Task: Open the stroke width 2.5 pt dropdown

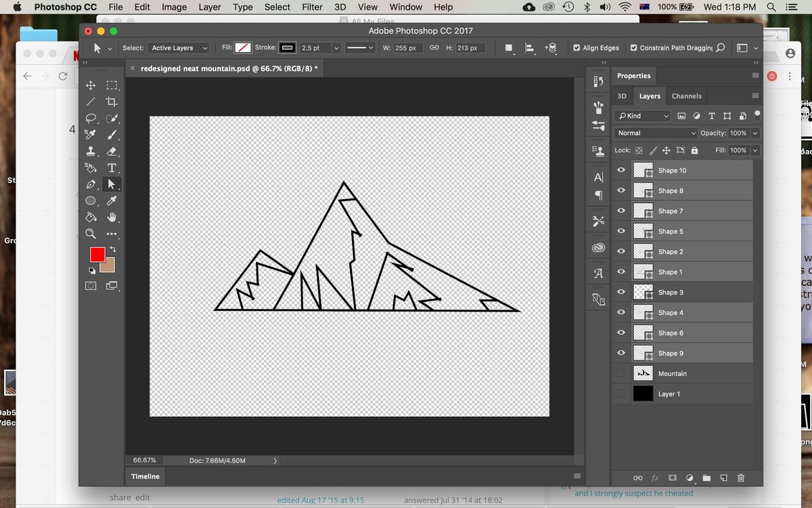Action: tap(336, 48)
